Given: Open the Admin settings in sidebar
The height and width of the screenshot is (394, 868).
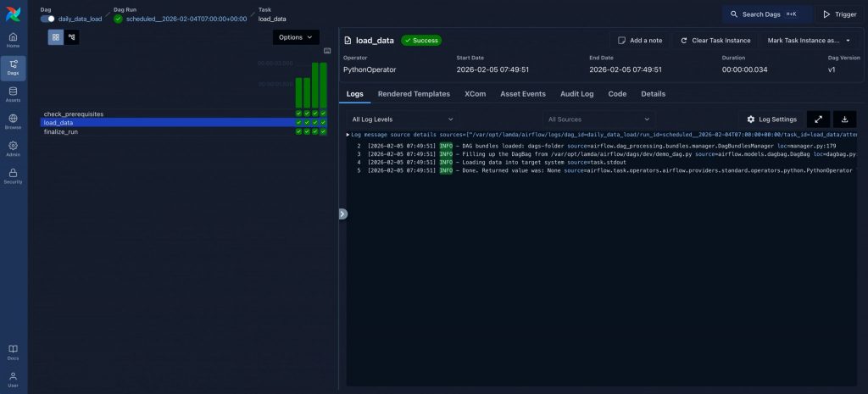Looking at the screenshot, I should pos(13,149).
